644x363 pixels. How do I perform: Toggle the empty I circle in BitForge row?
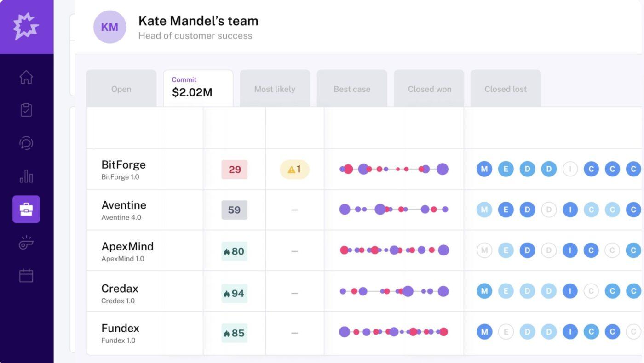pos(570,169)
